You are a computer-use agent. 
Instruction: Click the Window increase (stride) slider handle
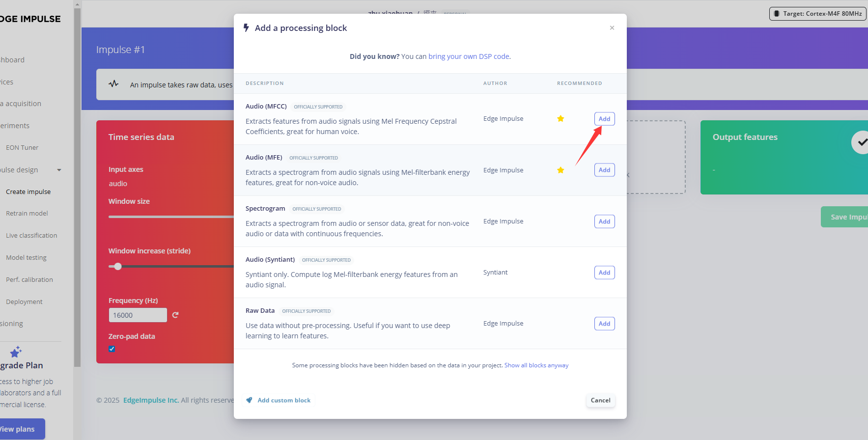pyautogui.click(x=118, y=267)
